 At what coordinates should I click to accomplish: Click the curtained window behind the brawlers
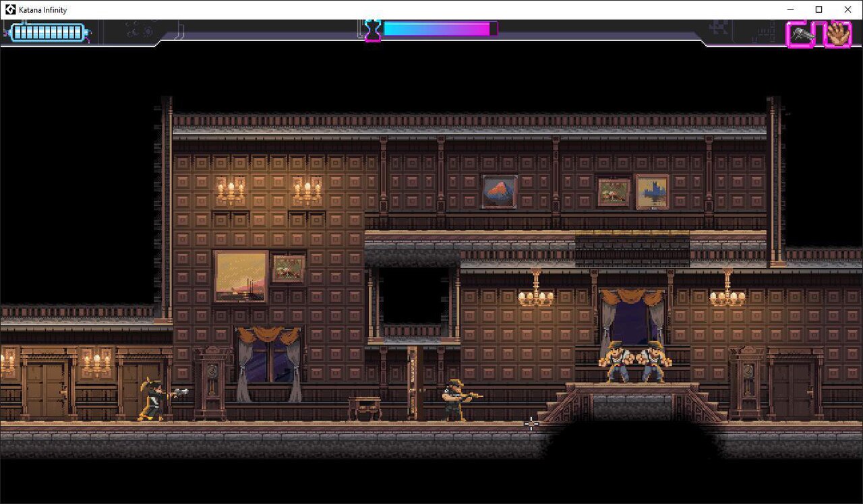(x=632, y=323)
